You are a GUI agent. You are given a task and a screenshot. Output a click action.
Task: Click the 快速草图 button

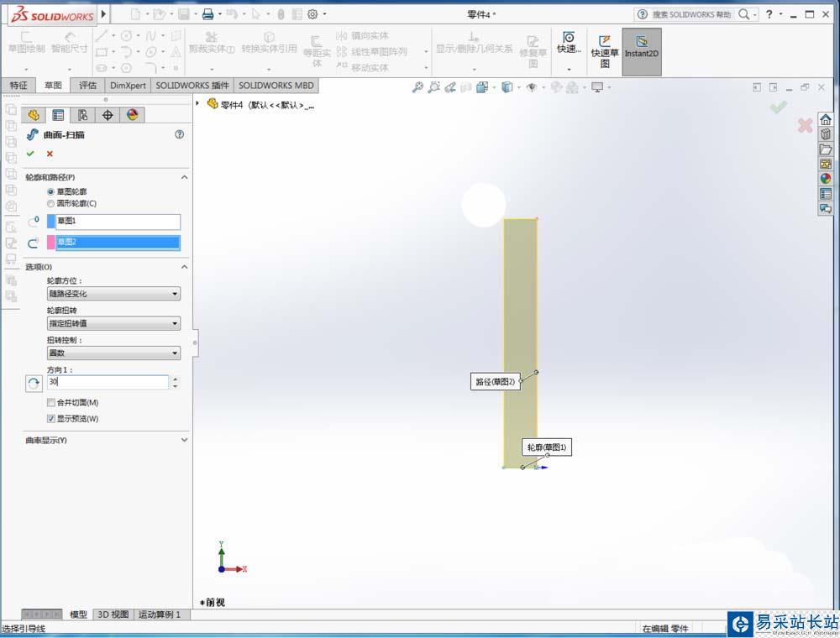(604, 52)
